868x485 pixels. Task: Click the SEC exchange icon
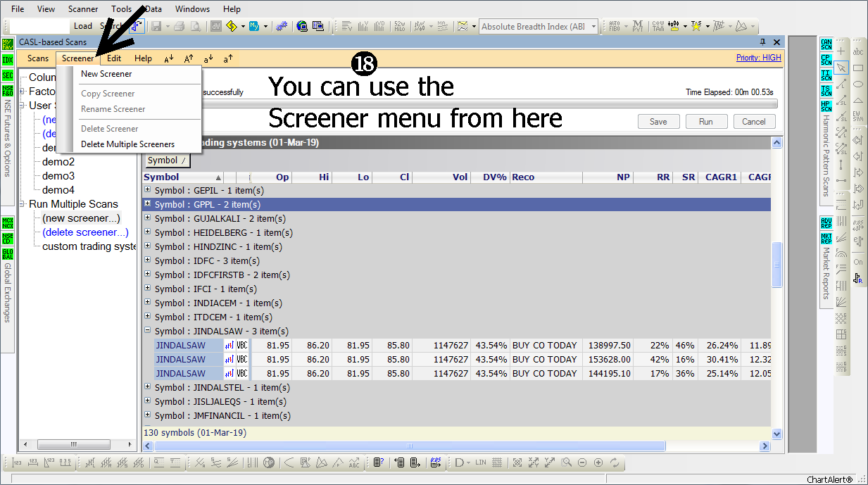pyautogui.click(x=8, y=75)
